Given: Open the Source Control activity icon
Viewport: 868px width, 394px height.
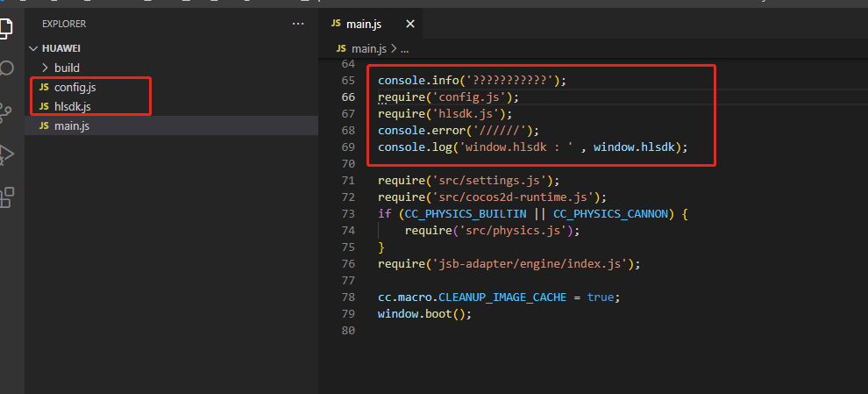Looking at the screenshot, I should click(5, 112).
